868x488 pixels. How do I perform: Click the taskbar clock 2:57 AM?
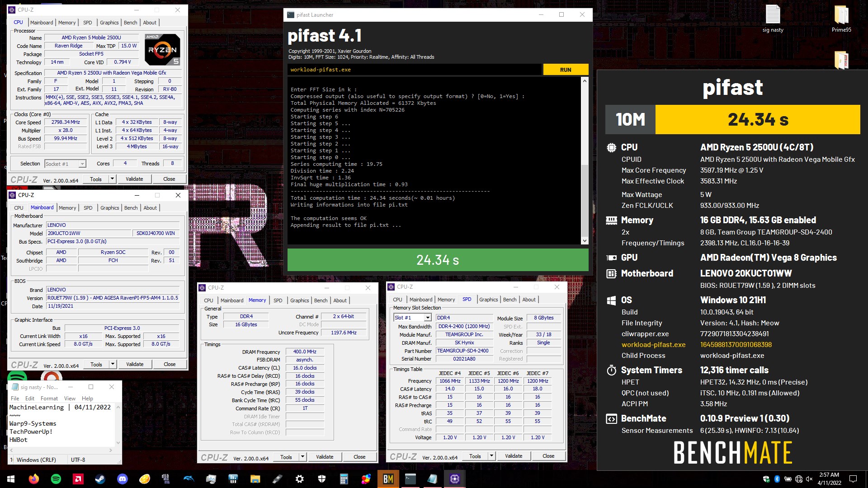(x=829, y=479)
